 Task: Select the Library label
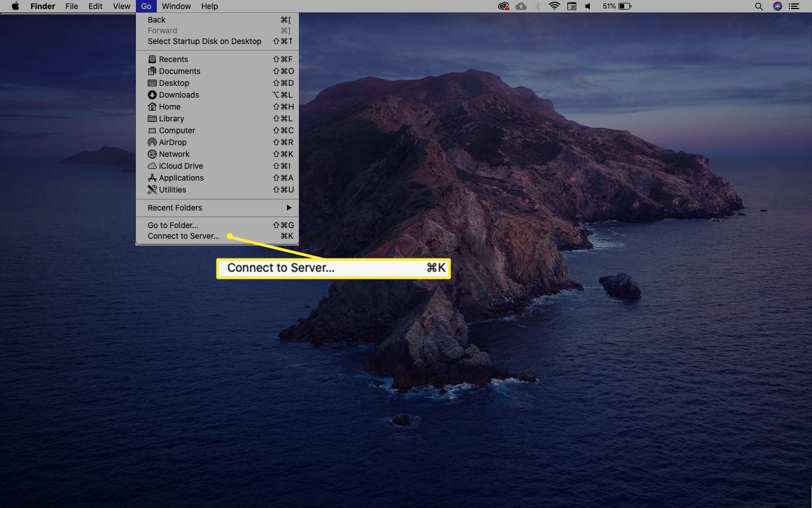pos(171,119)
